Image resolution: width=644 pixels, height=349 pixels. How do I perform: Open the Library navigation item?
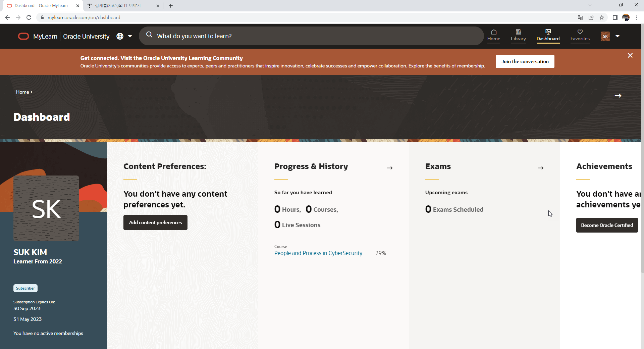click(518, 35)
